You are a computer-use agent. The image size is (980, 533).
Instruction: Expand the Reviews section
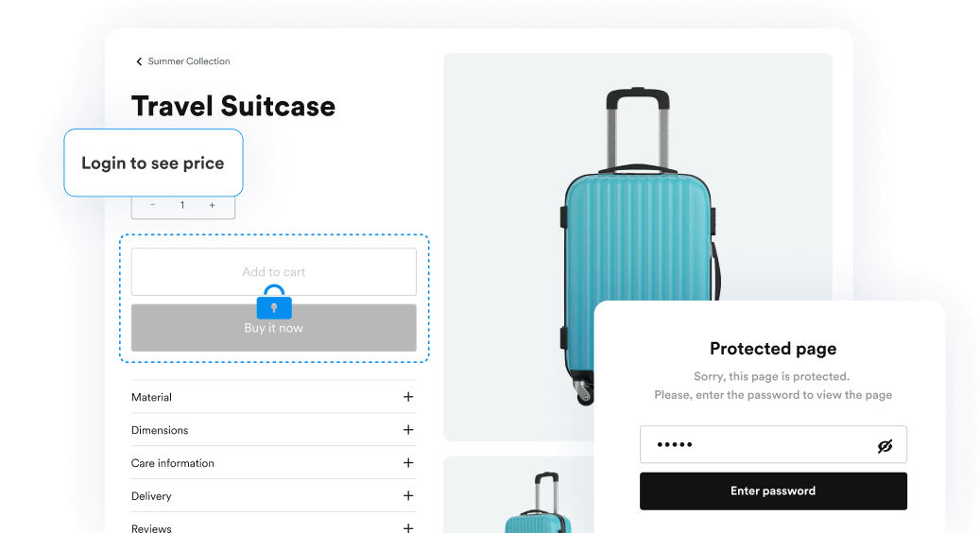coord(408,528)
